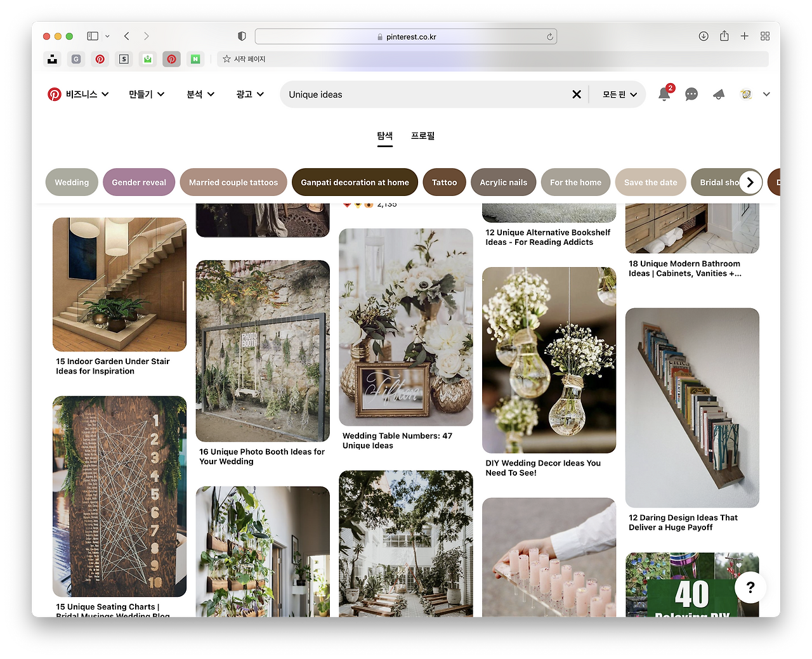Viewport: 812px width, 659px height.
Task: Select the Married couple tattoos chip
Action: [x=233, y=182]
